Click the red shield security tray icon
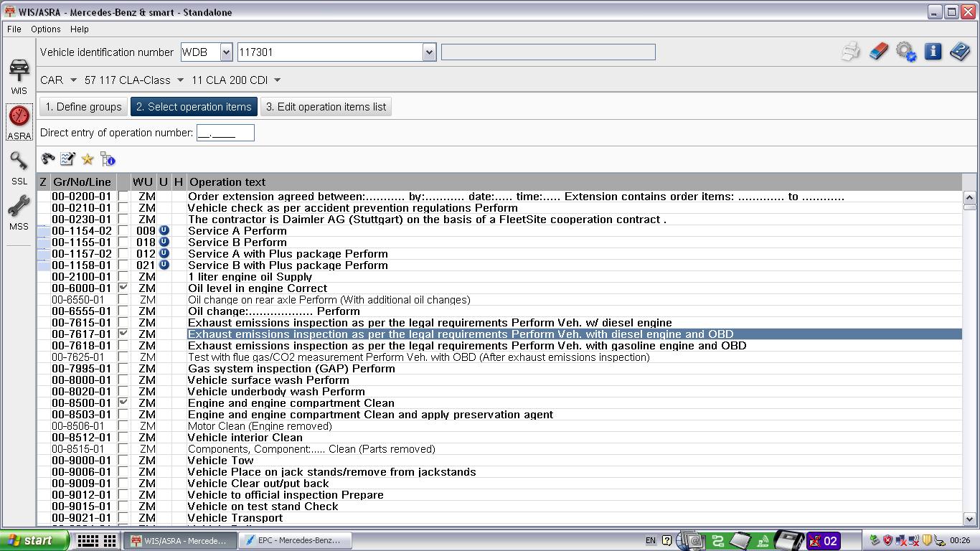 pyautogui.click(x=887, y=540)
